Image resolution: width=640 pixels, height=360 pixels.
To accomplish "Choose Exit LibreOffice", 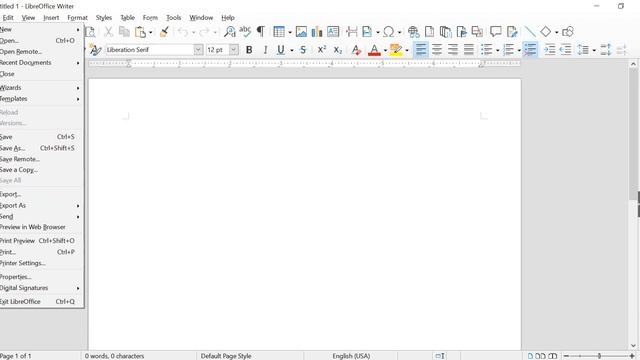I will pos(40,302).
